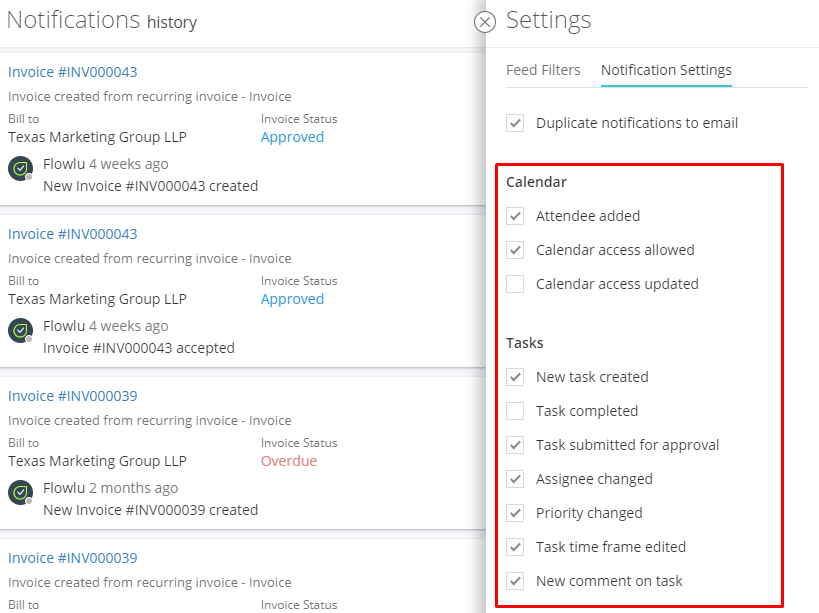This screenshot has height=613, width=819.
Task: Click Flowlu avatar on 'New Invoice #INV000043 created'
Action: click(20, 169)
